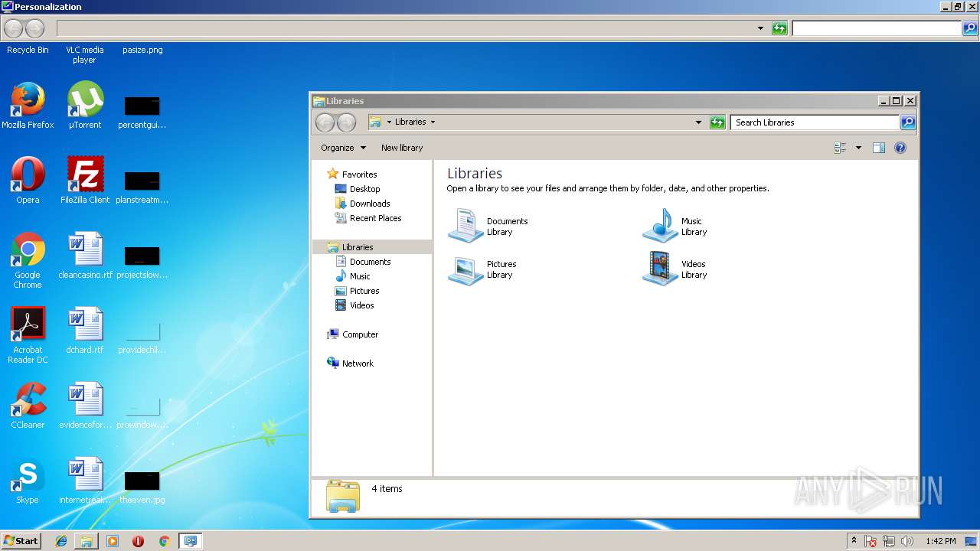Refresh the Libraries address bar
This screenshot has width=980, height=551.
click(717, 122)
